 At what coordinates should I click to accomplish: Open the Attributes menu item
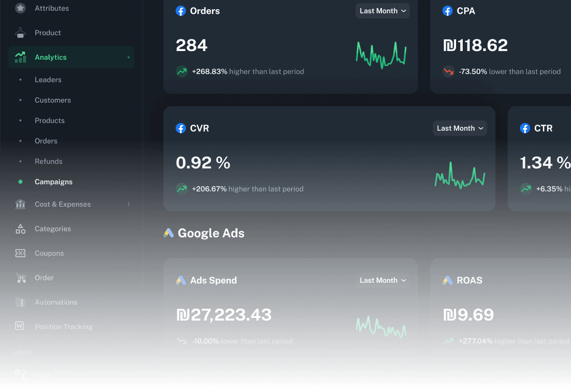click(x=52, y=8)
